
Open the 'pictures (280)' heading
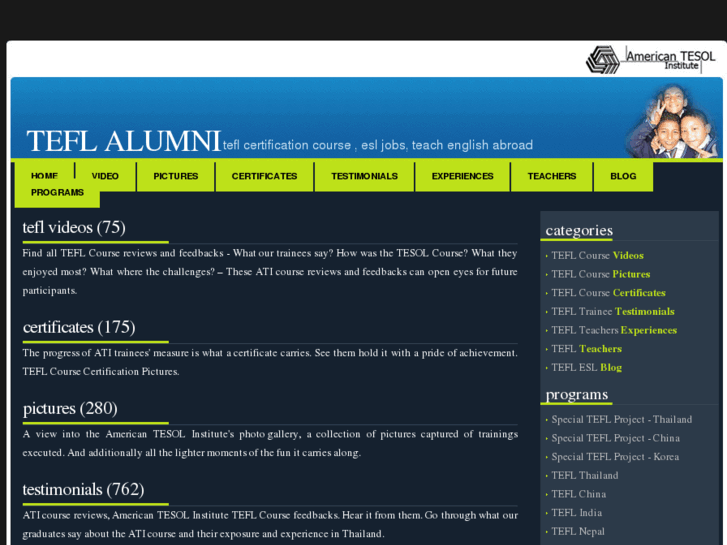point(70,408)
